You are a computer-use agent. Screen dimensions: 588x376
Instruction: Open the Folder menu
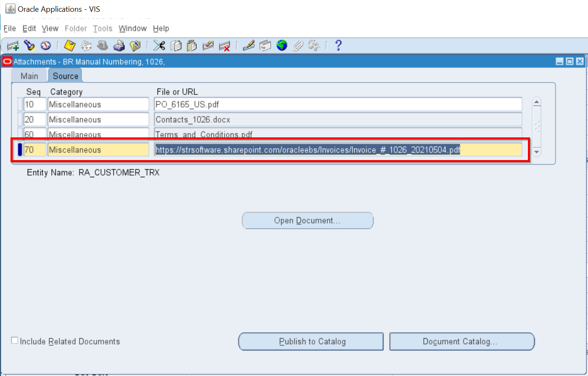pos(76,29)
